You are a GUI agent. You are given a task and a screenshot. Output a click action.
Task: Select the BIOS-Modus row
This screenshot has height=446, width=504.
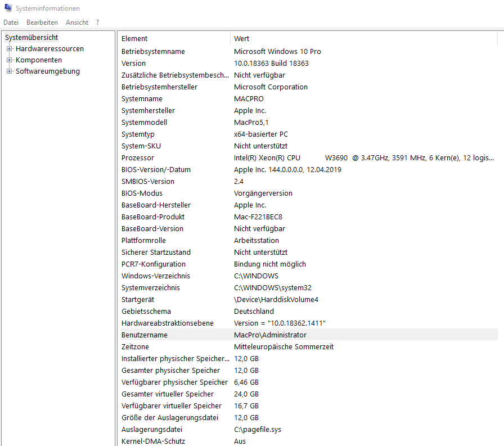click(x=309, y=193)
